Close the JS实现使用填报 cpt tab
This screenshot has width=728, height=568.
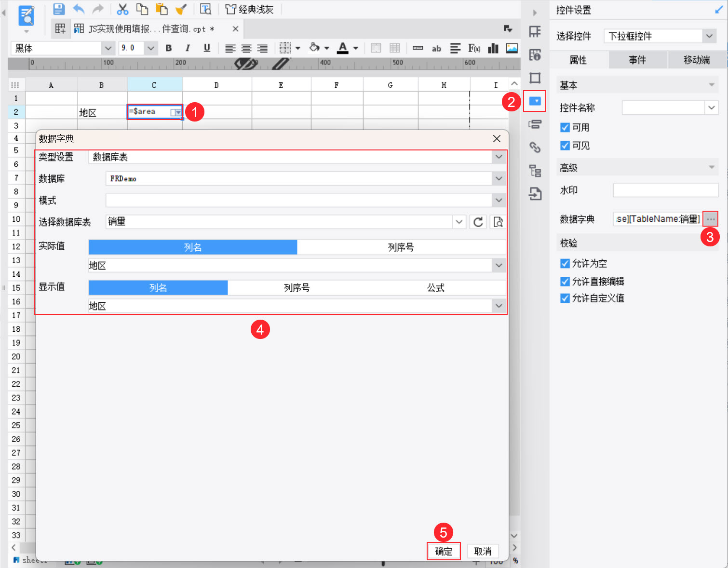[x=235, y=29]
